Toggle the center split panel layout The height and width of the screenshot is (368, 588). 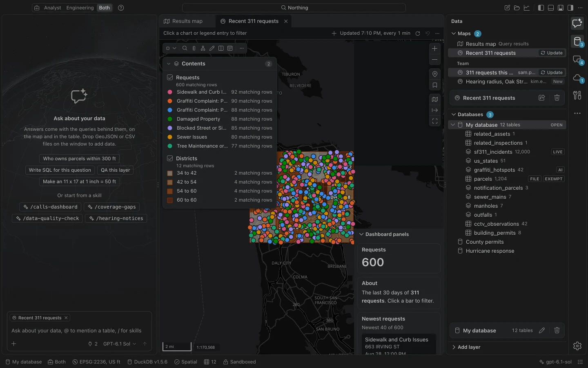[561, 8]
